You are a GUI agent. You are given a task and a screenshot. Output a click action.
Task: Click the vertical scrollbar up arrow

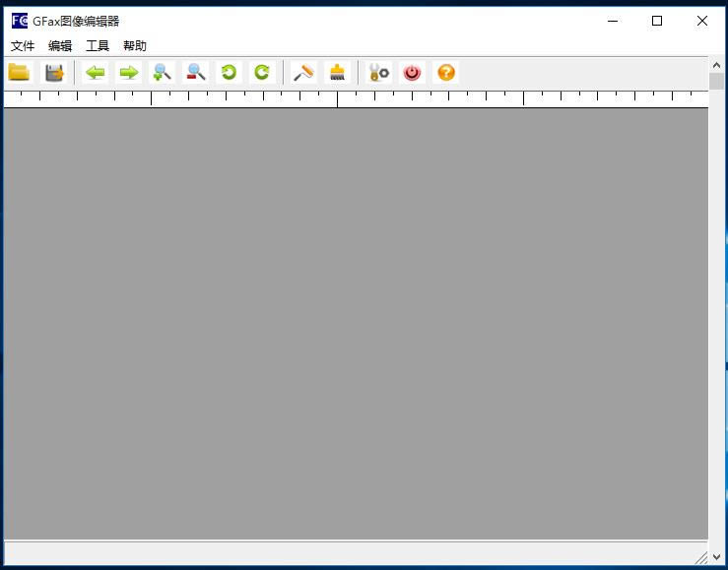pos(716,65)
